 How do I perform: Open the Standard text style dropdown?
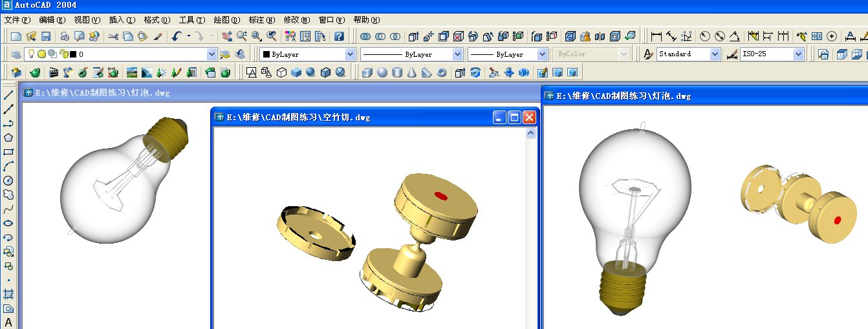pyautogui.click(x=715, y=54)
